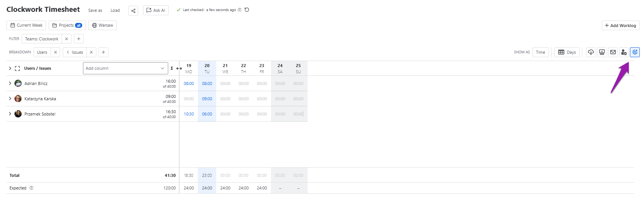The width and height of the screenshot is (644, 207).
Task: Open the last checked info tooltip icon
Action: coord(239,10)
